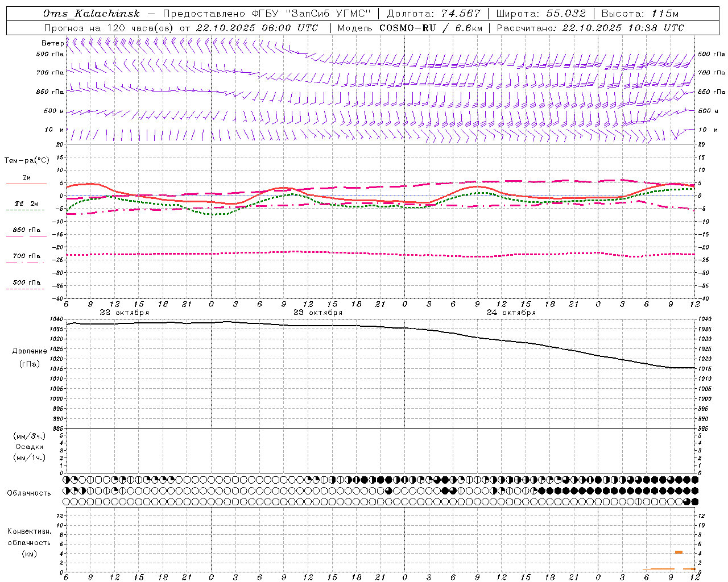Viewport: 728px width, 582px height.
Task: Click the Осадки panel label
Action: coord(30,447)
